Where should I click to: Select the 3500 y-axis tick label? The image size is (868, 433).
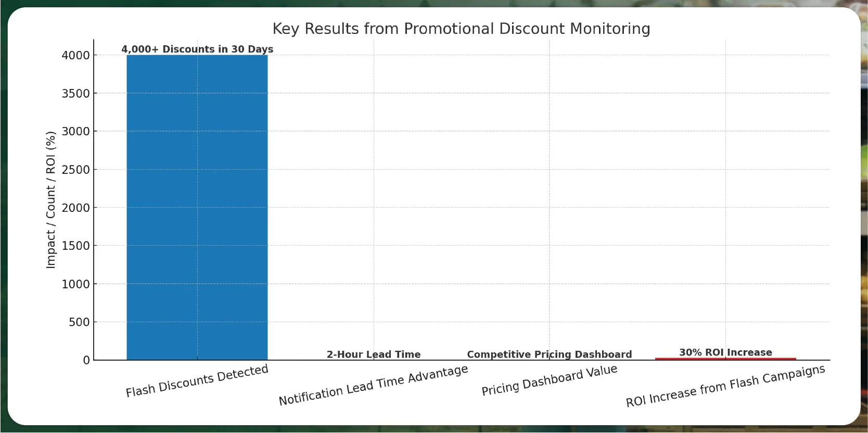(x=75, y=93)
